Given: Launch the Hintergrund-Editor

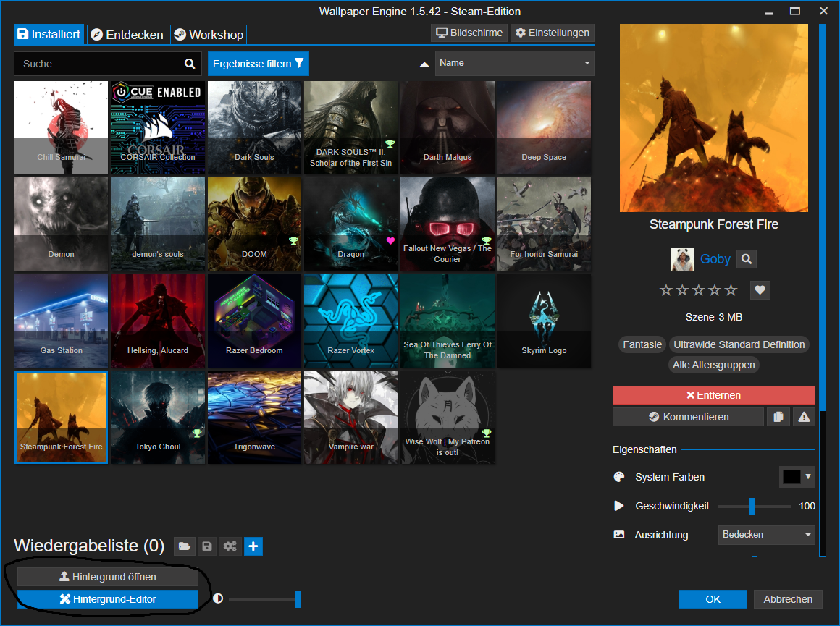Looking at the screenshot, I should point(108,599).
